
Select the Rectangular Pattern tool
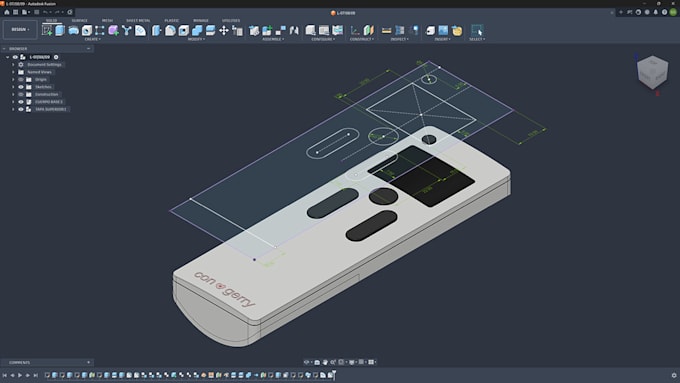[100, 30]
